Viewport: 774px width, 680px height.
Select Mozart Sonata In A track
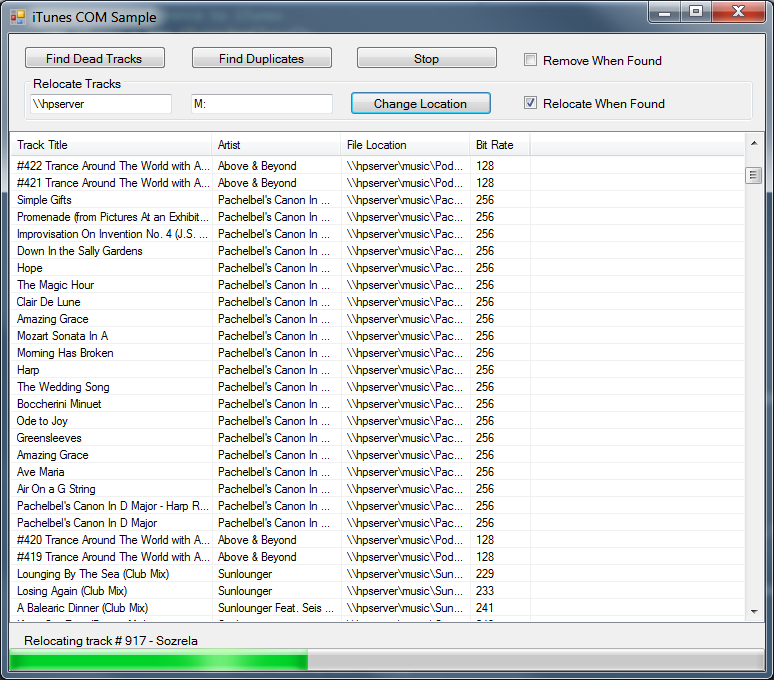tap(377, 336)
